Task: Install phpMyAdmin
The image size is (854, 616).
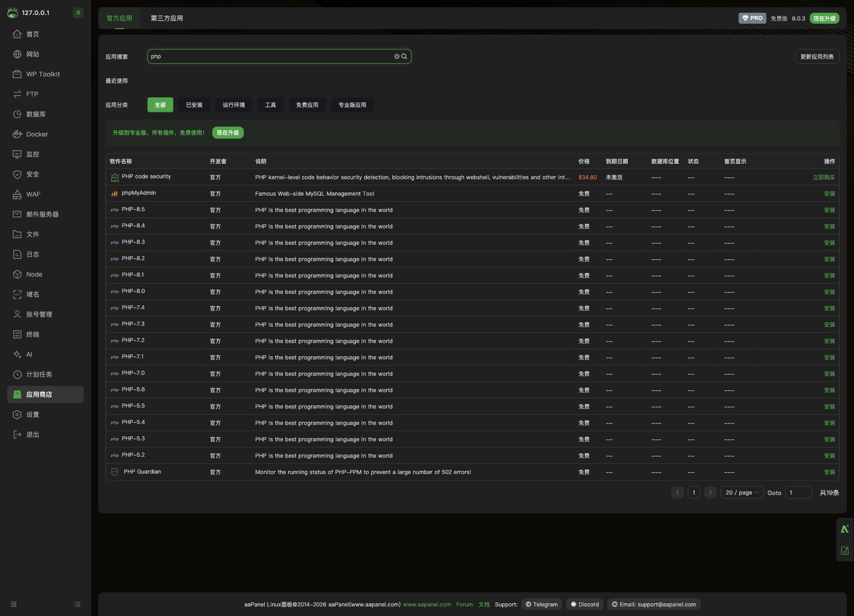Action: (x=829, y=194)
